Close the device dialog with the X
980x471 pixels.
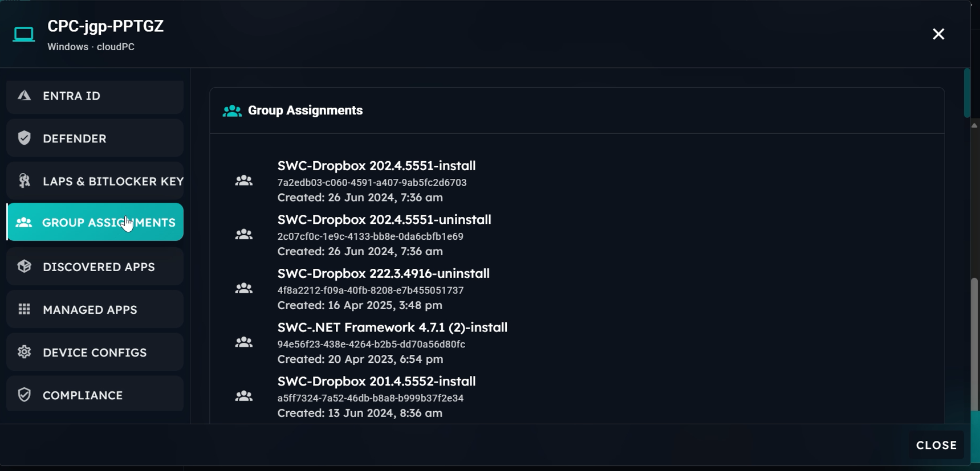pos(938,34)
